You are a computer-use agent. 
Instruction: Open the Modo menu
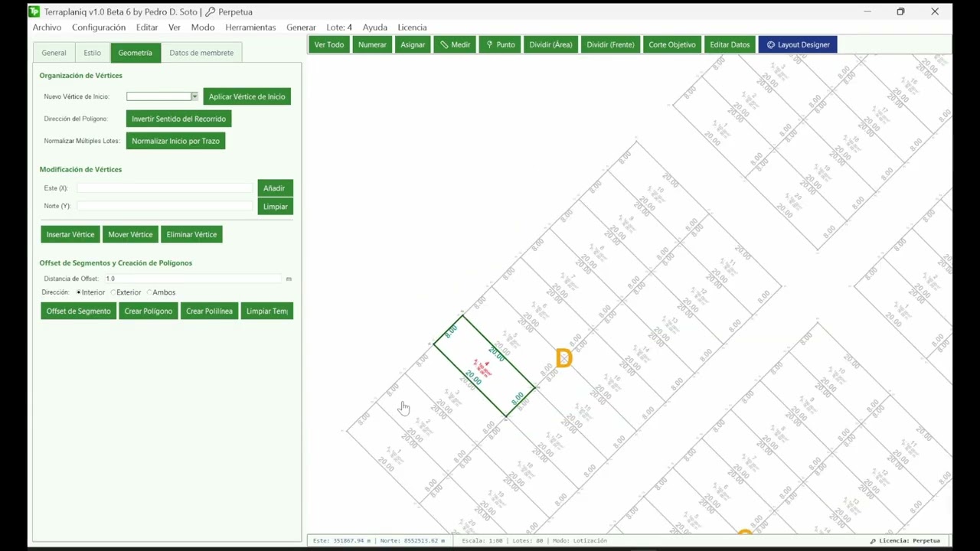(203, 27)
